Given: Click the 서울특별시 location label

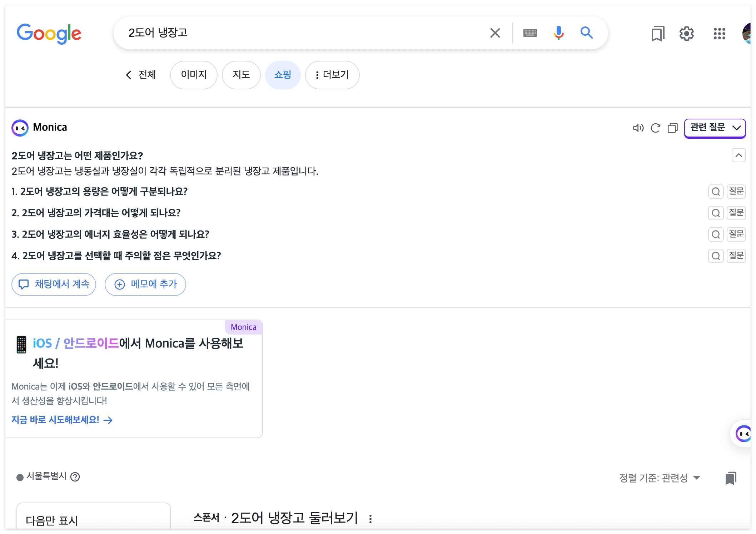Looking at the screenshot, I should (x=46, y=476).
